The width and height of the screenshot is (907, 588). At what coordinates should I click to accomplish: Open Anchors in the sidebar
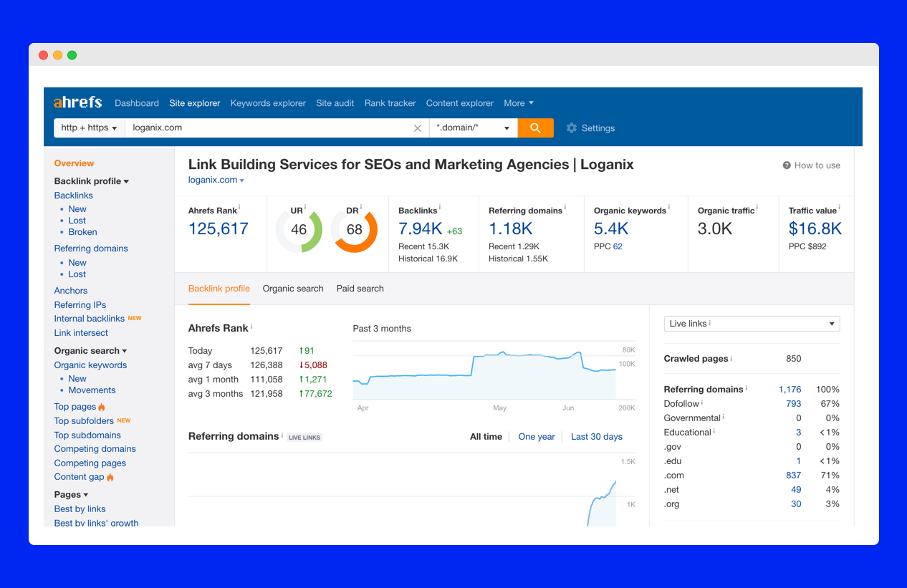click(71, 291)
